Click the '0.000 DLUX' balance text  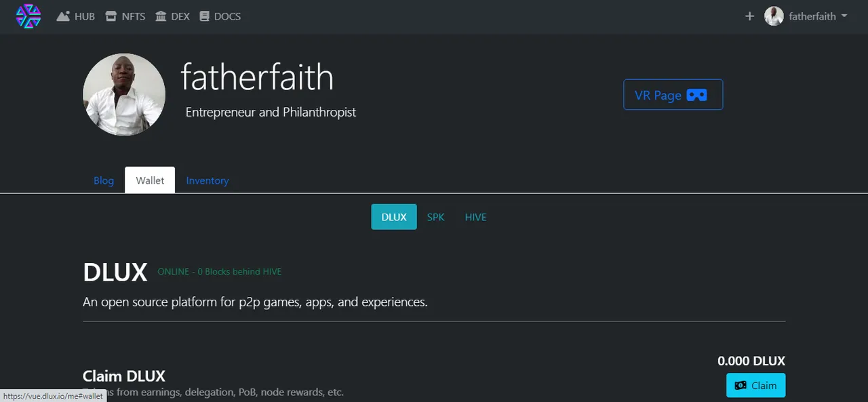(751, 361)
